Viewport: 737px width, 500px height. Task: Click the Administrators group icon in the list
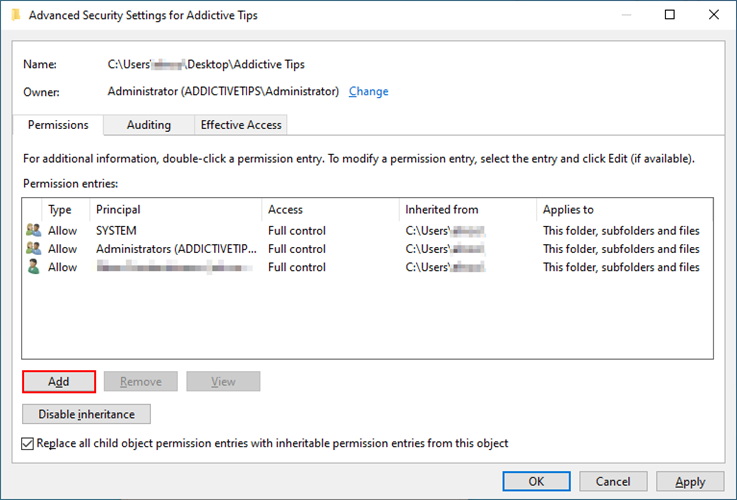click(33, 248)
